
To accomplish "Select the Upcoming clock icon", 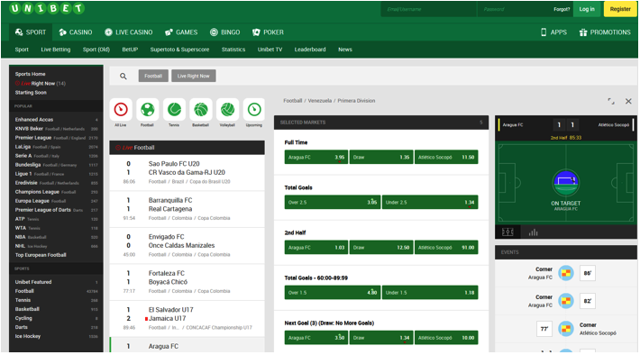I will click(254, 110).
